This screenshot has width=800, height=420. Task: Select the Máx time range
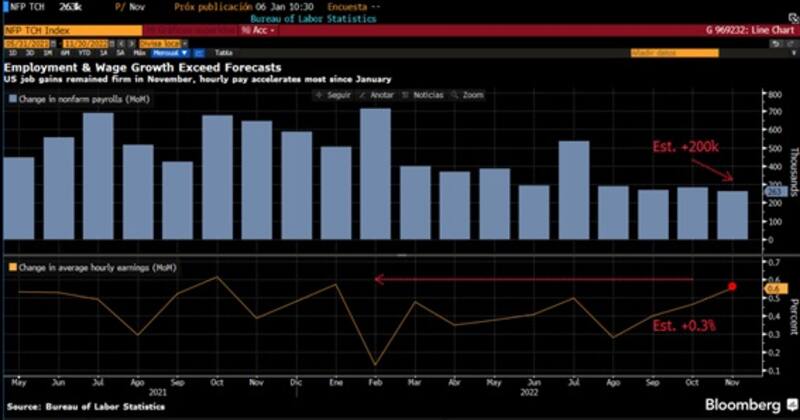point(140,52)
